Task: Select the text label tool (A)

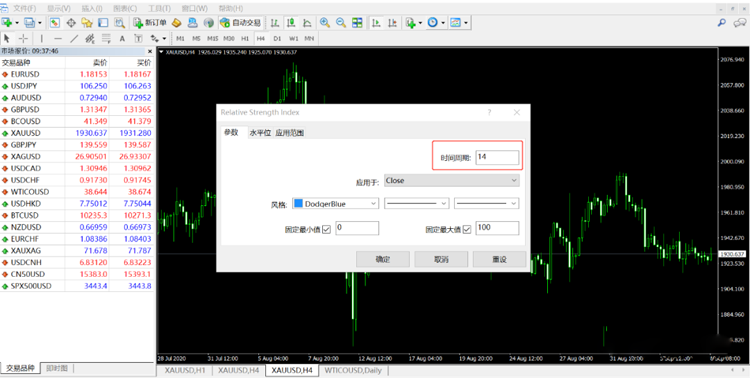Action: [x=122, y=38]
